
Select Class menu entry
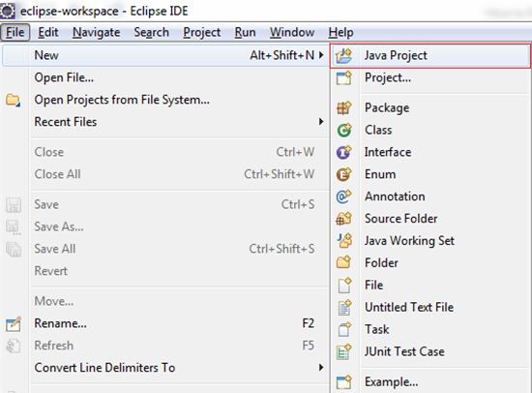(429, 130)
